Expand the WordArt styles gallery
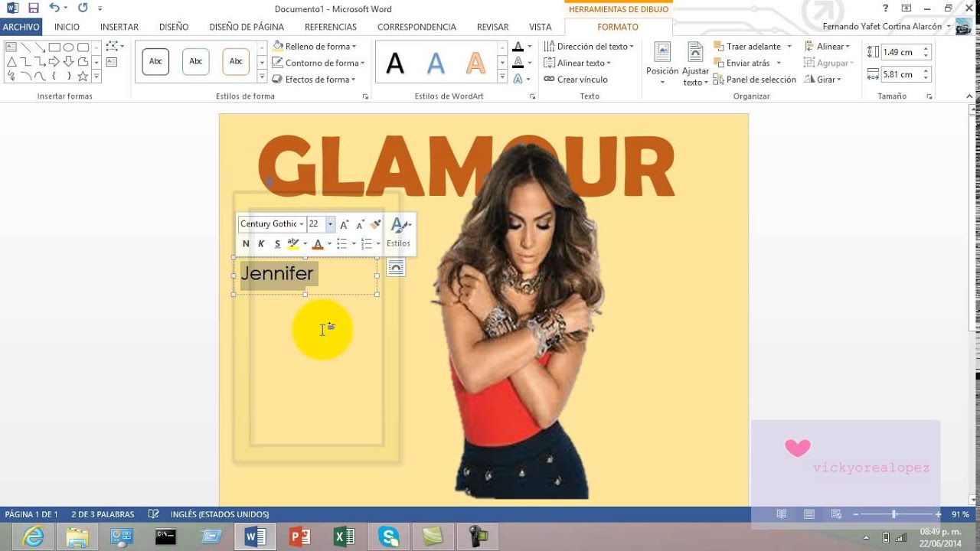 coord(502,78)
